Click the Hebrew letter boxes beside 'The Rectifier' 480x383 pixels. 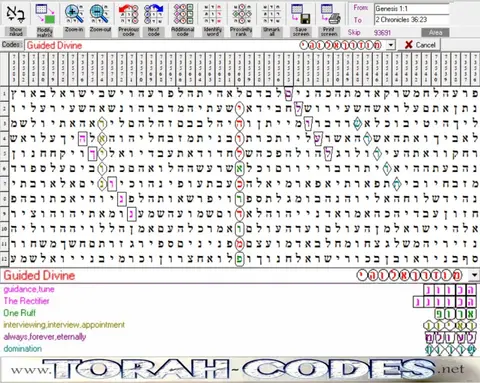pyautogui.click(x=444, y=302)
